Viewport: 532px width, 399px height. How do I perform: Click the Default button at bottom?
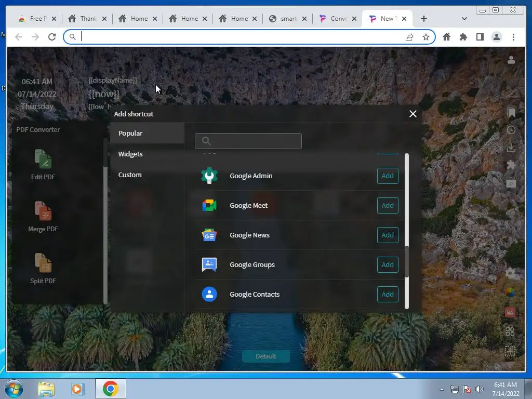[265, 356]
